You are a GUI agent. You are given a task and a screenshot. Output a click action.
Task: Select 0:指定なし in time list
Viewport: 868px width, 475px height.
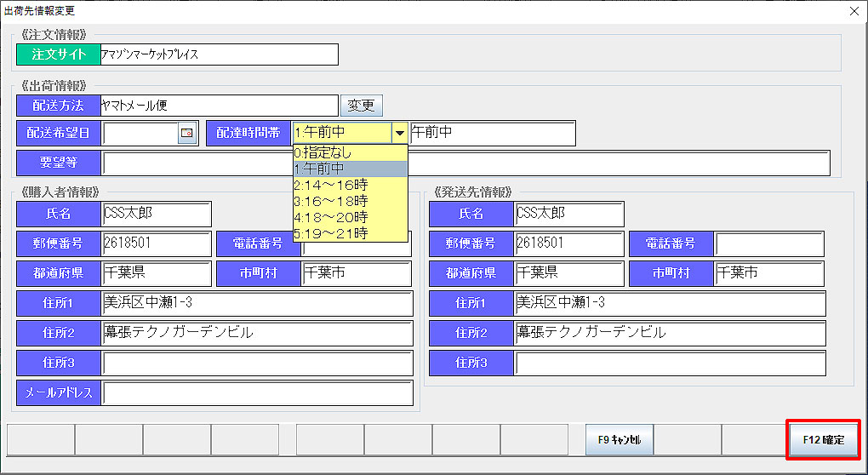coord(350,153)
